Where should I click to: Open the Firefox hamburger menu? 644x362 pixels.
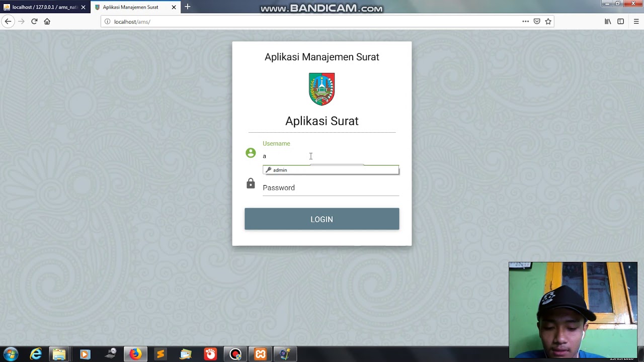click(636, 22)
